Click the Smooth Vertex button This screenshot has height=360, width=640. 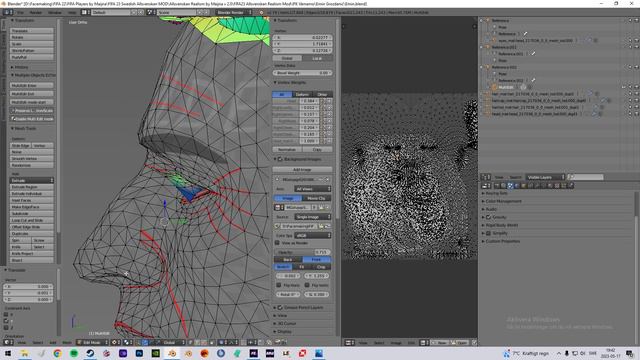coord(32,158)
